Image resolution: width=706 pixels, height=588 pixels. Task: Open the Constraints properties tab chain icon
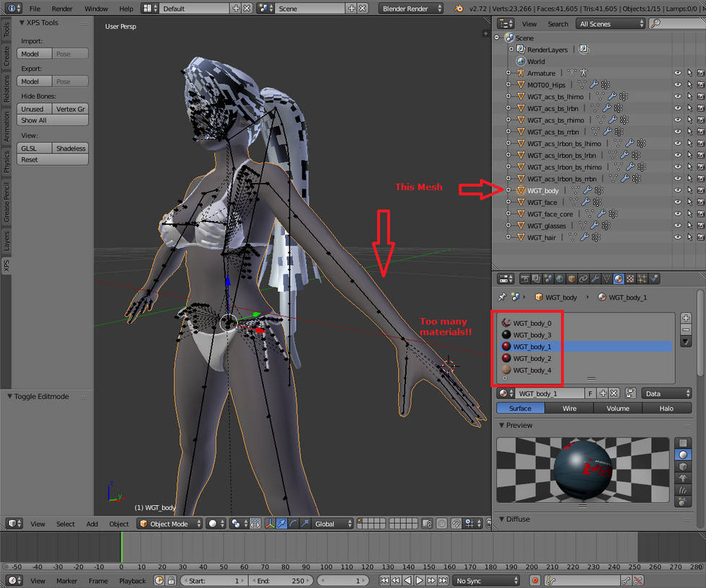[x=583, y=279]
